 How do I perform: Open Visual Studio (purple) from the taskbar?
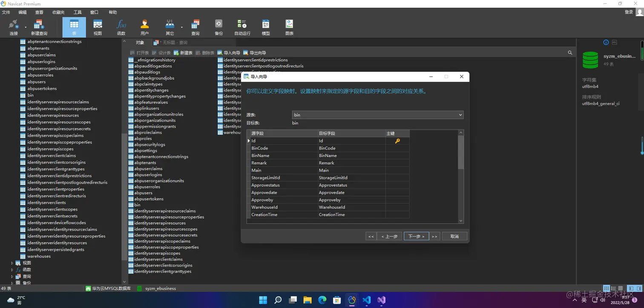pos(381,300)
